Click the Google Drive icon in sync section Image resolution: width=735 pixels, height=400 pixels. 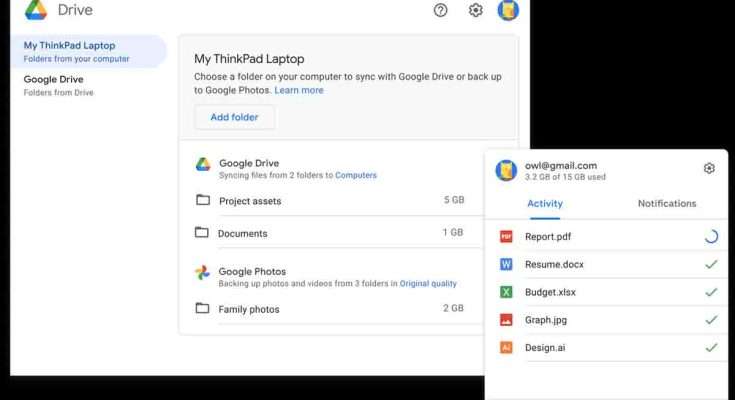[203, 164]
